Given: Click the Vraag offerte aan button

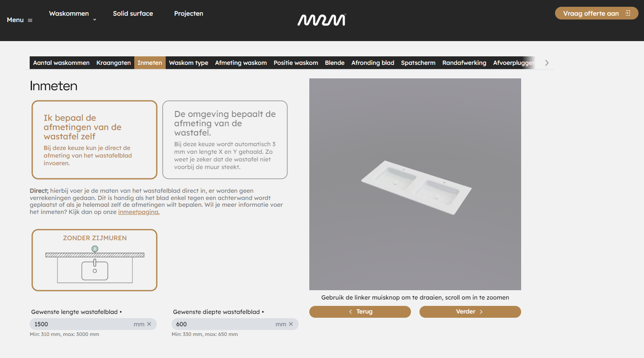Looking at the screenshot, I should (x=597, y=13).
